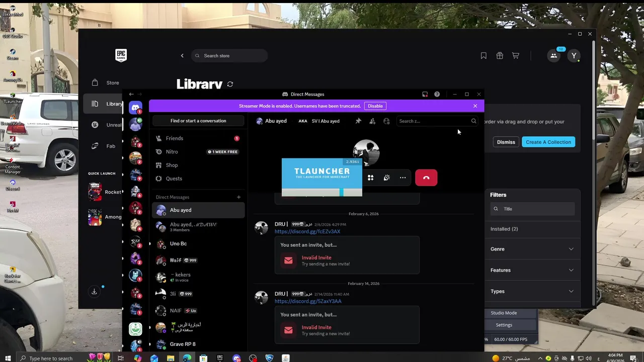This screenshot has height=362, width=644.
Task: Show pinned messages in Abu ayed chat
Action: [x=358, y=121]
